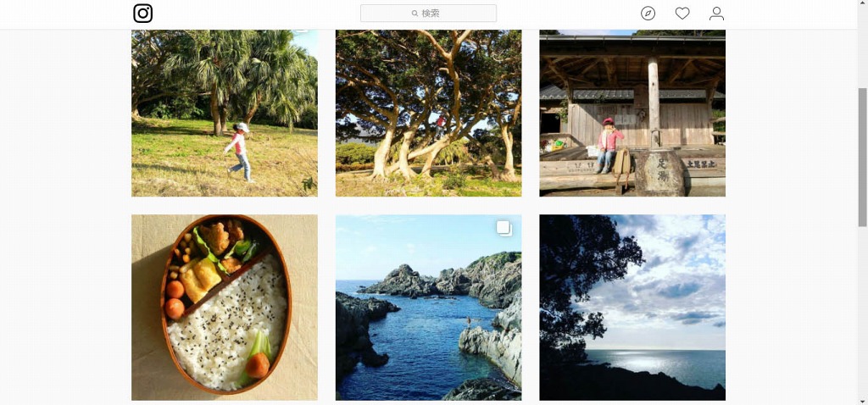Screen dimensions: 868x405
Task: Open the tree silhouette and cloudy sky photo
Action: point(632,308)
